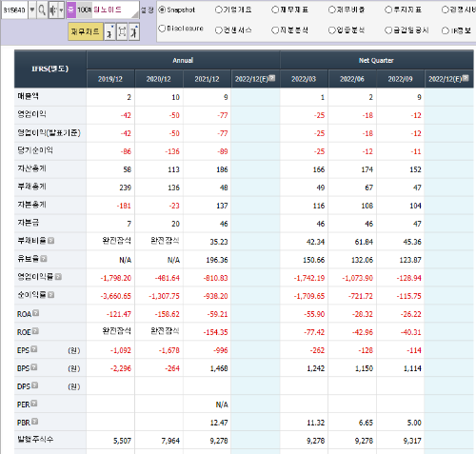This screenshot has height=454, width=476.
Task: Click the 영업이익(발표기준) row label
Action: coord(49,132)
